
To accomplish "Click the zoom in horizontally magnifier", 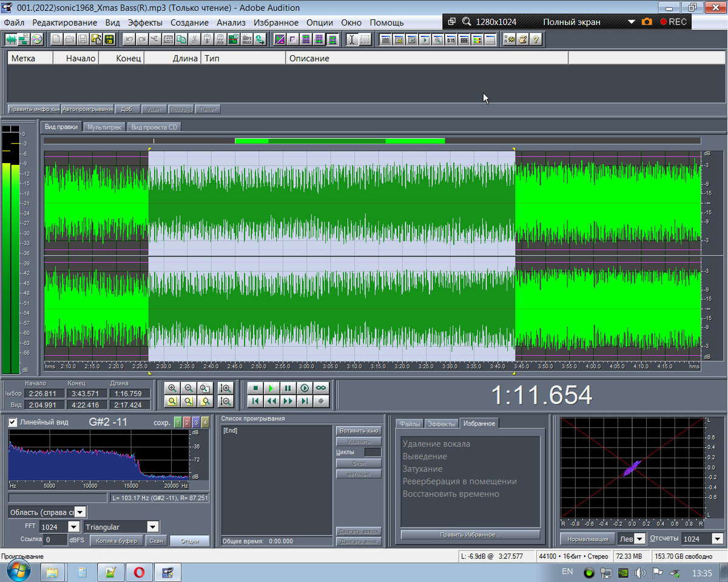I will (x=172, y=388).
